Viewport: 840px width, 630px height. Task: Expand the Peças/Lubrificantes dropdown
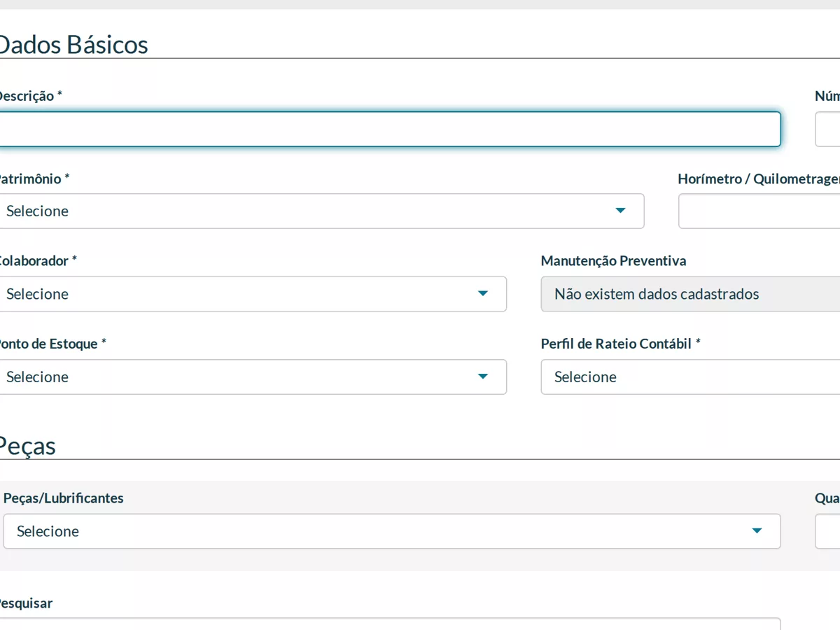(x=392, y=531)
